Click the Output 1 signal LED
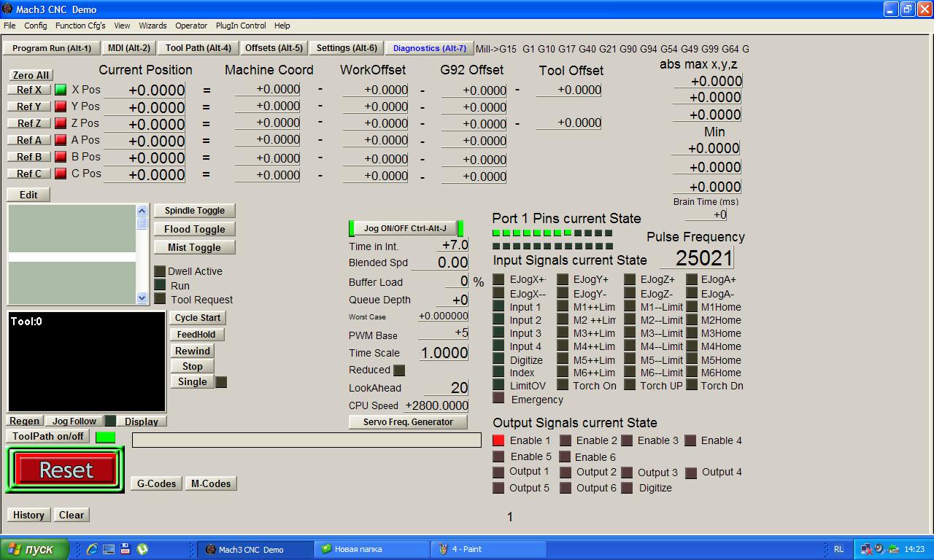934x560 pixels. (x=498, y=472)
